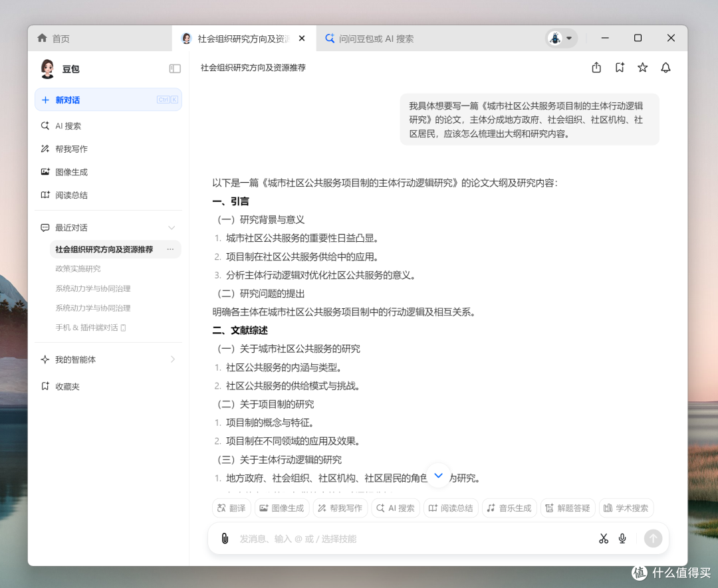Click the 我的智能体 sparkle icon
The height and width of the screenshot is (588, 718).
click(45, 359)
